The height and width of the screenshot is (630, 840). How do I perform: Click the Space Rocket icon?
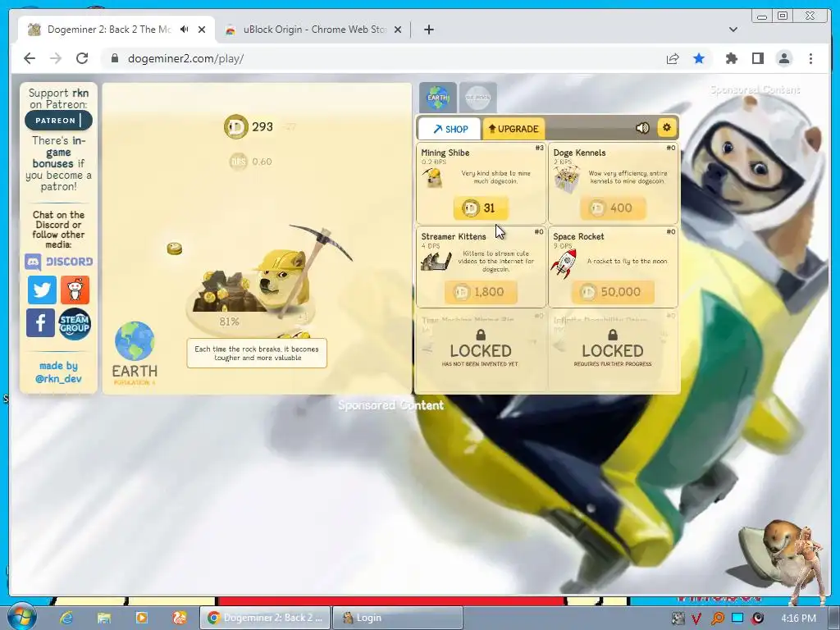(564, 263)
